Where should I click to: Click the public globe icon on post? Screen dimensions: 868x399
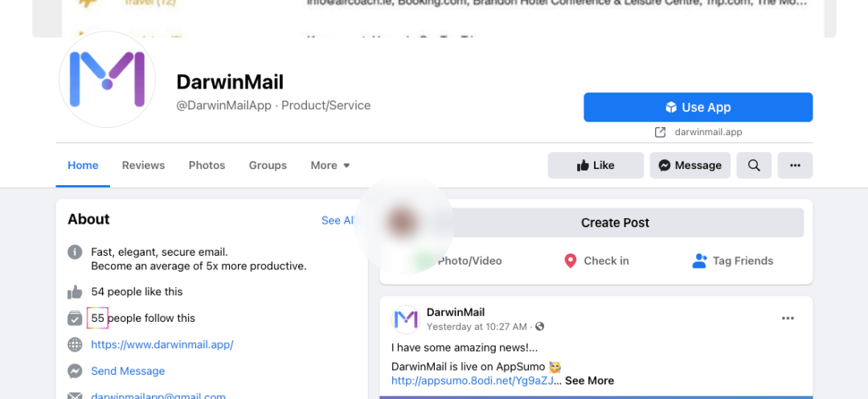coord(540,327)
